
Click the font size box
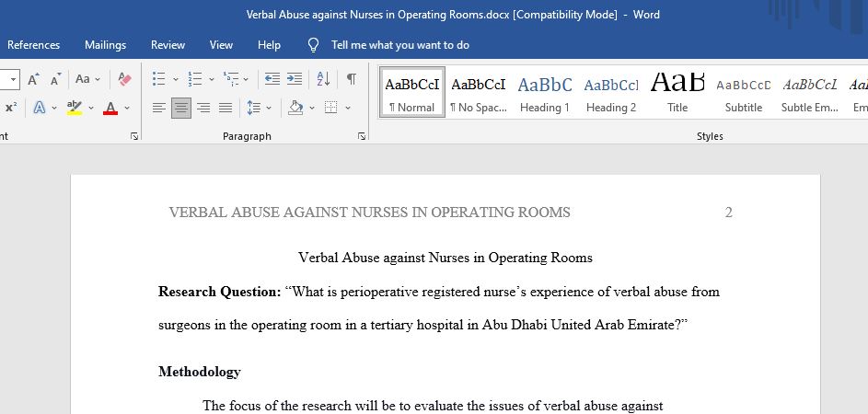point(10,79)
